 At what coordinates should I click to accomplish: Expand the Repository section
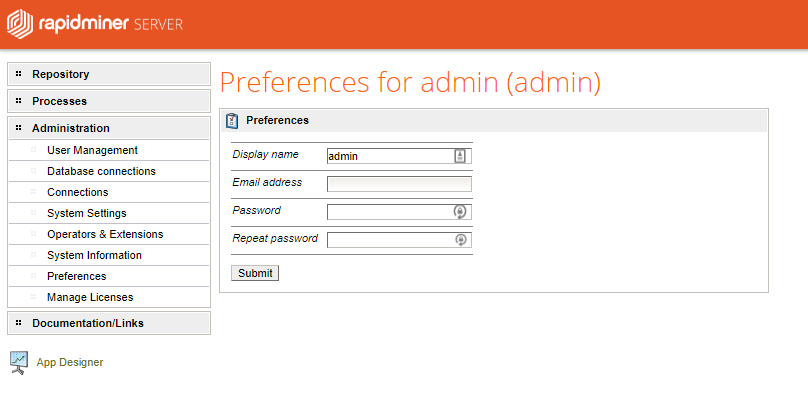click(x=60, y=74)
